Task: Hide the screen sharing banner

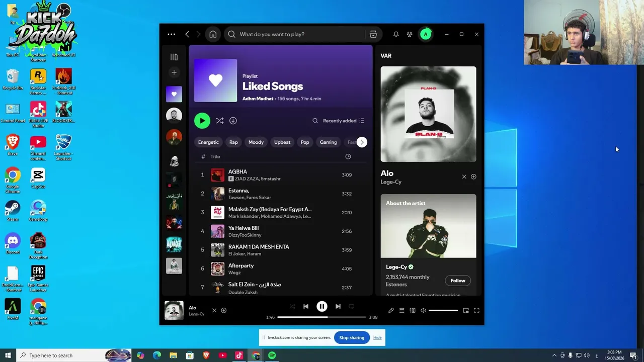Action: click(x=377, y=337)
